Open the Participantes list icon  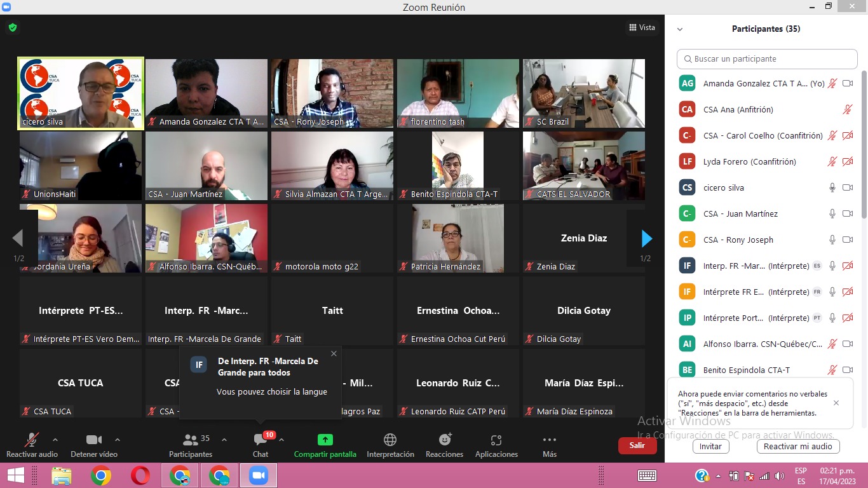click(190, 440)
